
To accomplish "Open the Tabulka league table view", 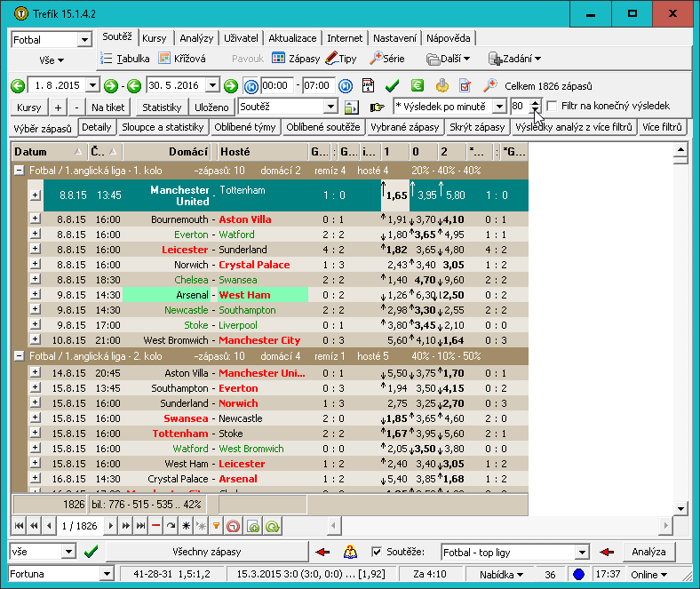I will [124, 59].
